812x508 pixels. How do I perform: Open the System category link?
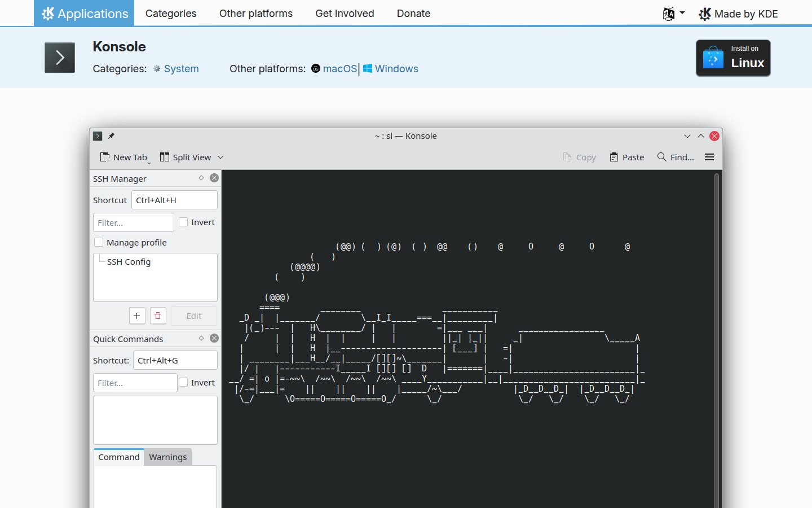(181, 69)
